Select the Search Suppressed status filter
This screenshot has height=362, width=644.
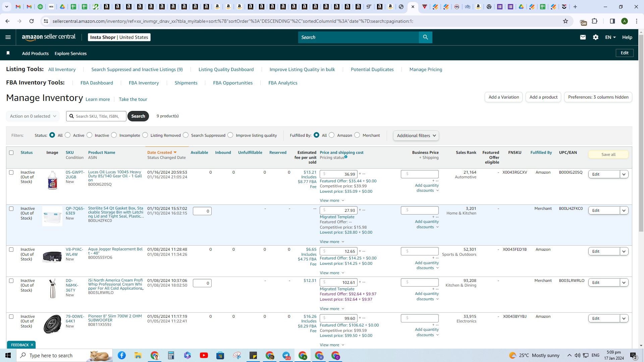pos(186,135)
